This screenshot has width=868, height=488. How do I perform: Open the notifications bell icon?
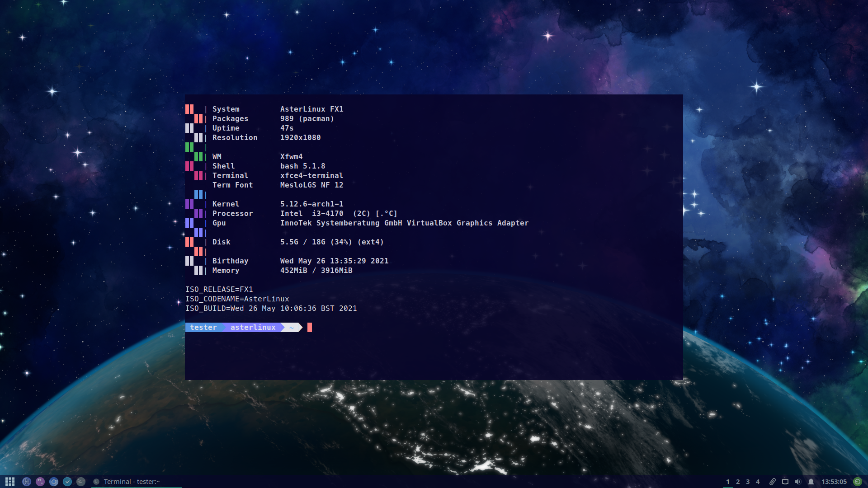click(x=811, y=482)
